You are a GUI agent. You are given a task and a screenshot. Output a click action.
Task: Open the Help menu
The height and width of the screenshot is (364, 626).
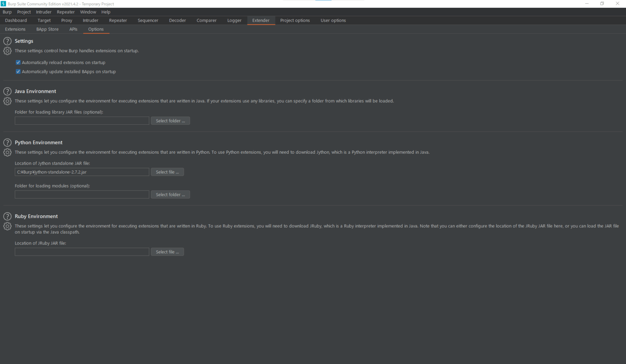106,12
